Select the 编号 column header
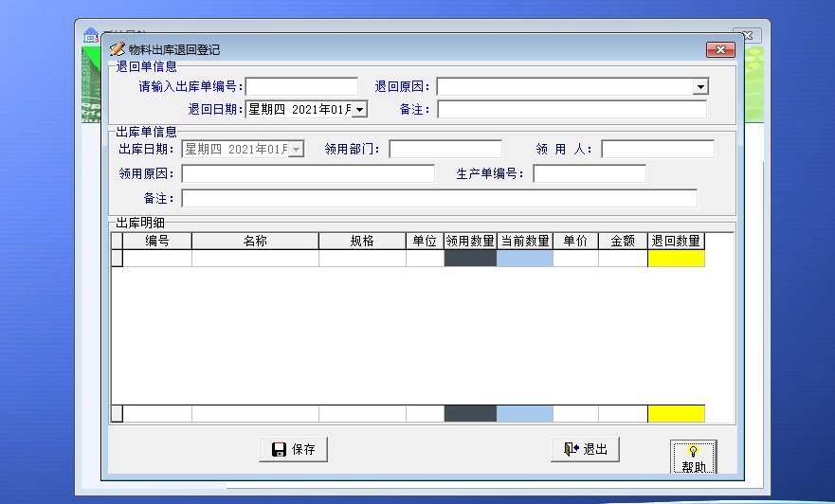Screen dimensions: 835x504 click(157, 241)
